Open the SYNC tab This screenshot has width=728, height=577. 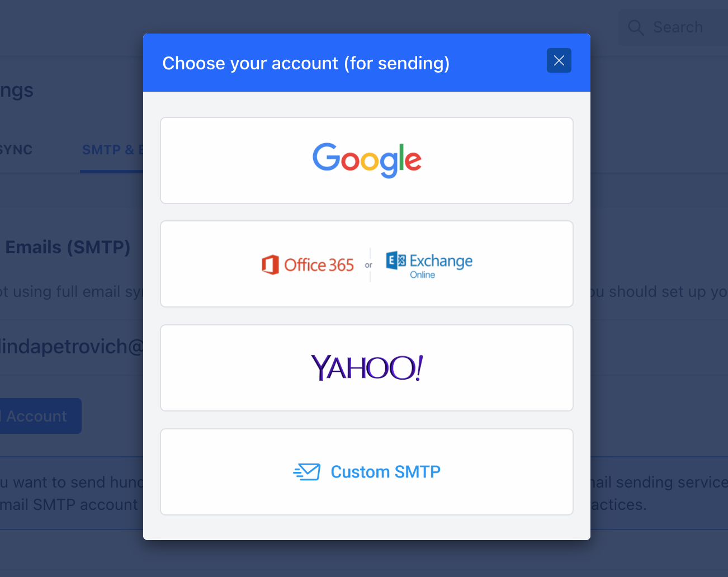16,150
